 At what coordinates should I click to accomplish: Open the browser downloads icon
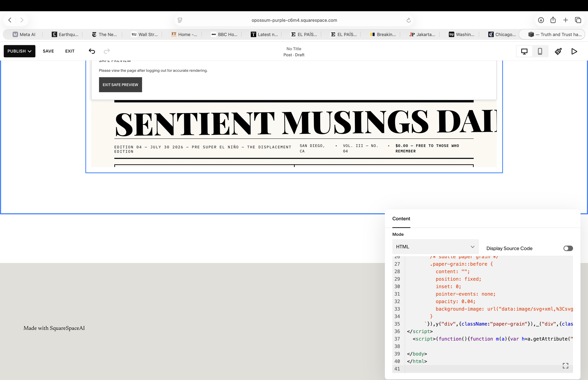[541, 20]
